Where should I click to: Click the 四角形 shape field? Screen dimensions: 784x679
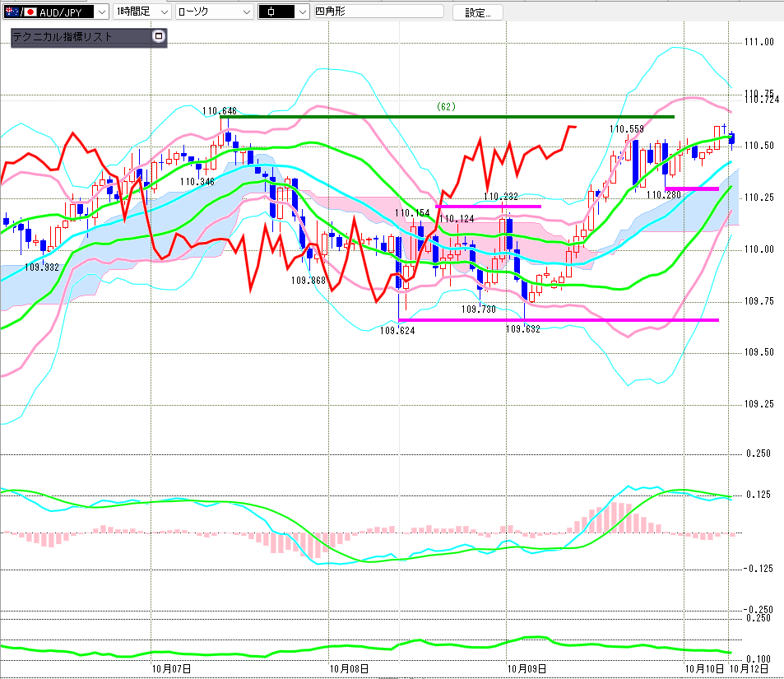coord(378,11)
